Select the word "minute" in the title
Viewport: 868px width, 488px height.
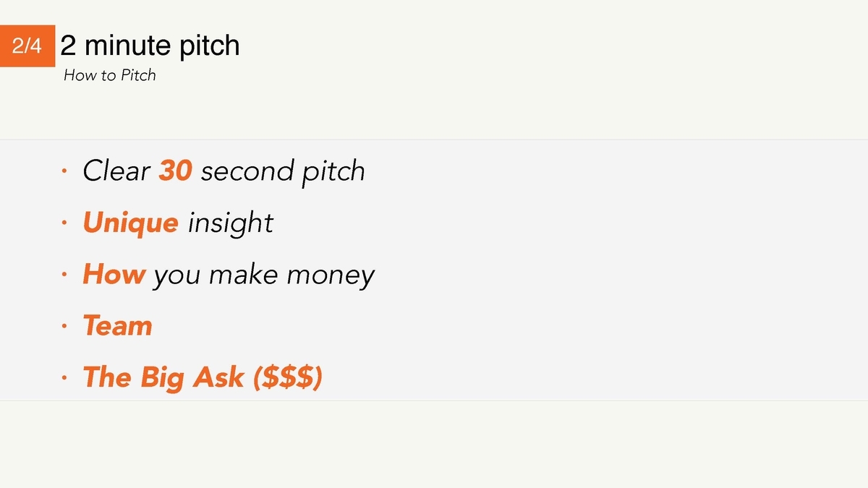pos(125,46)
